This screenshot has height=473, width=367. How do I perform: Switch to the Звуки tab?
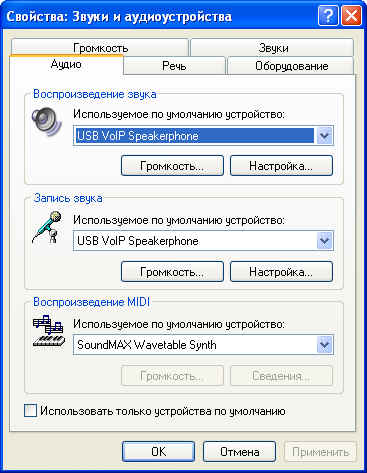[272, 48]
